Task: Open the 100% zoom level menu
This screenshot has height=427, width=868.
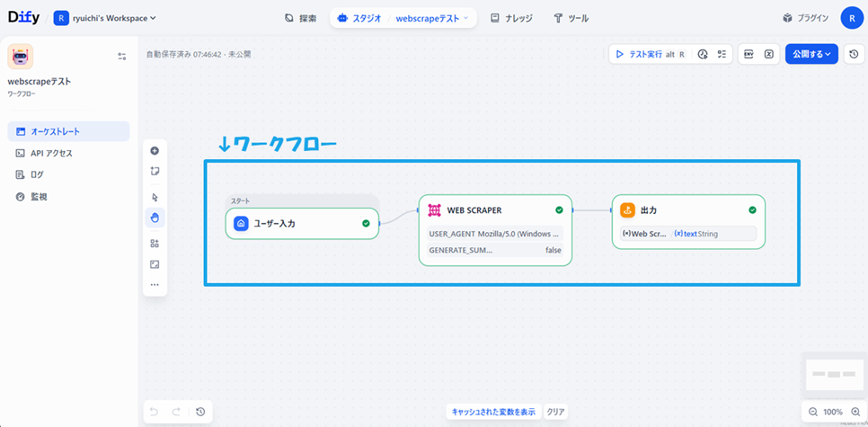Action: click(833, 412)
